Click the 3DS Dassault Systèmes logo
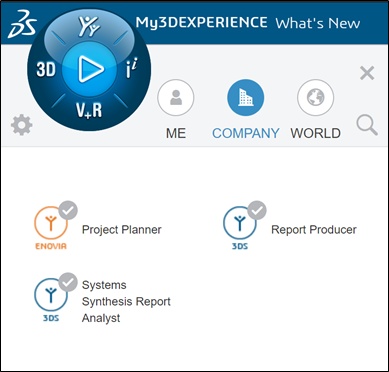This screenshot has width=389, height=372. pos(22,24)
